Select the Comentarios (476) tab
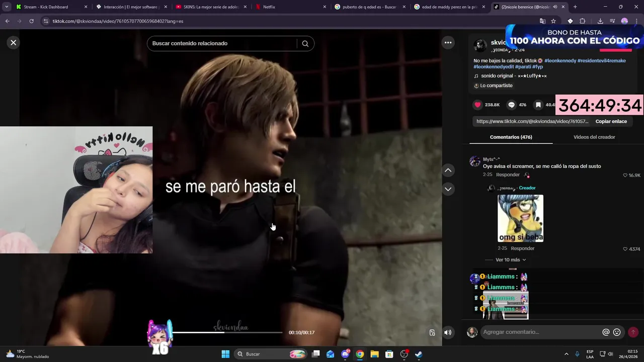 pos(511,137)
